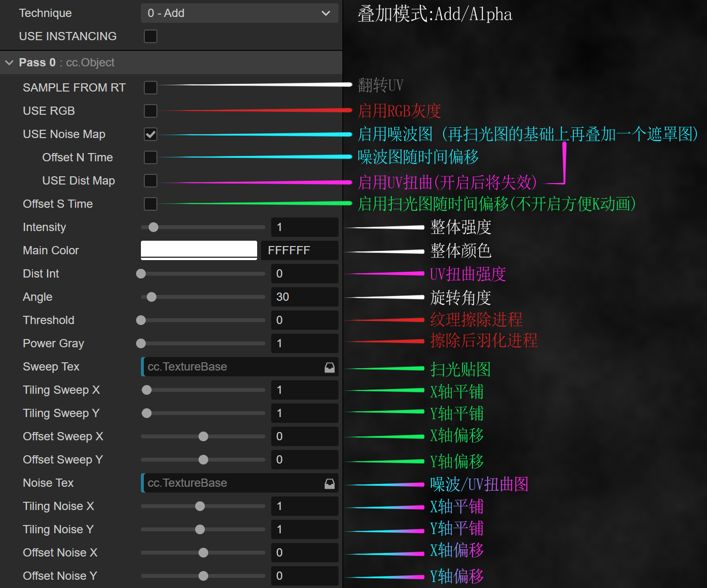Open the Technique dropdown showing 0 - Add

239,13
